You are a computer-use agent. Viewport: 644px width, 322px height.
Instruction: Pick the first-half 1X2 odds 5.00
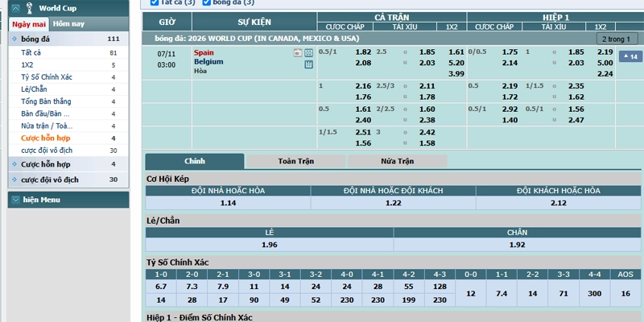click(605, 63)
